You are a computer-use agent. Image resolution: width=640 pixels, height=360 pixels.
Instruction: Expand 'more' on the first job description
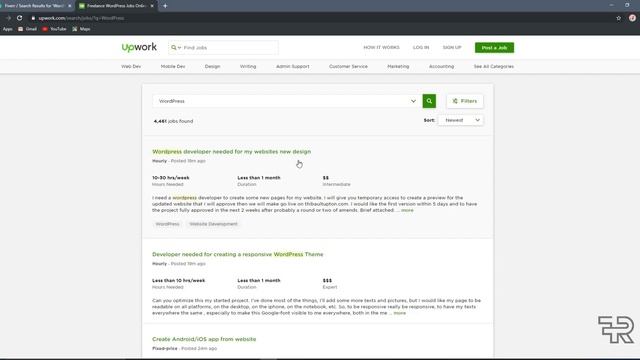click(x=407, y=210)
